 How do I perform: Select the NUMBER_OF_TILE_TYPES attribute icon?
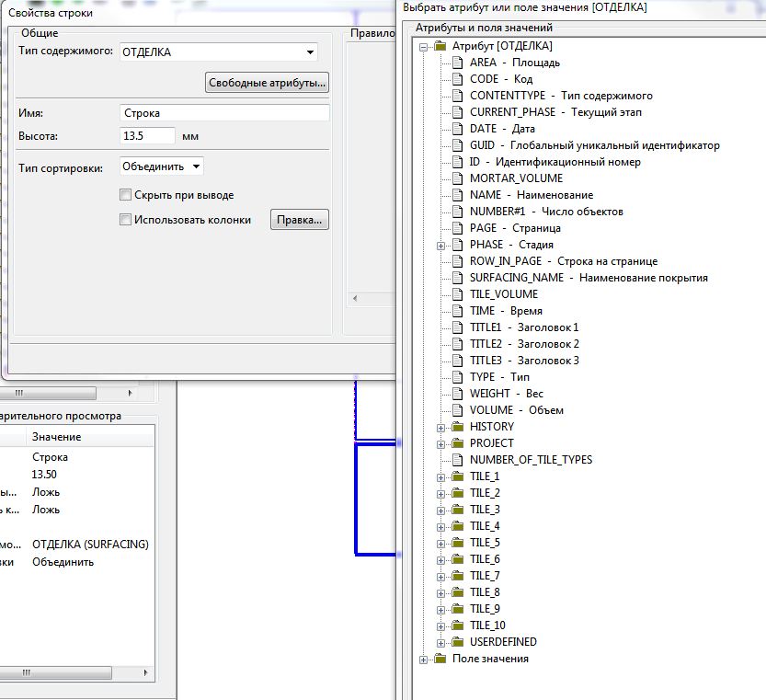pyautogui.click(x=457, y=460)
